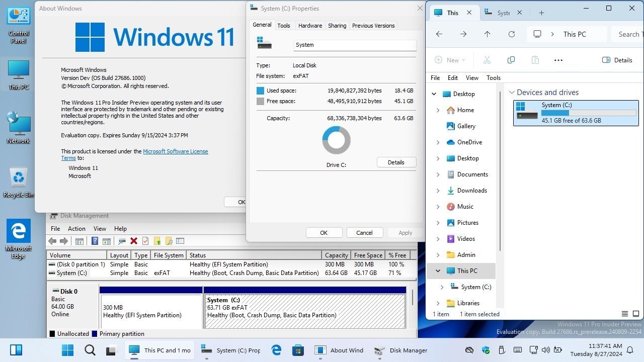This screenshot has height=362, width=644.
Task: Switch Explorer to details list view
Action: [x=625, y=314]
